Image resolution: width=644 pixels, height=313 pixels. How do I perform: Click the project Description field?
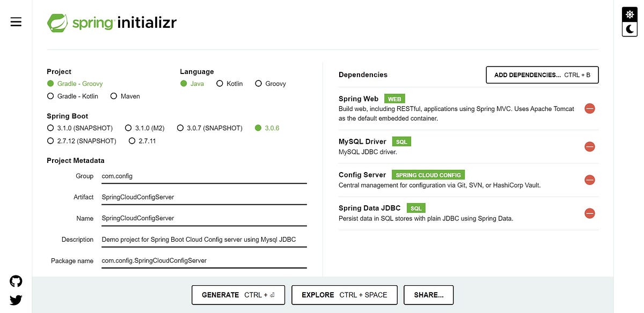point(204,239)
